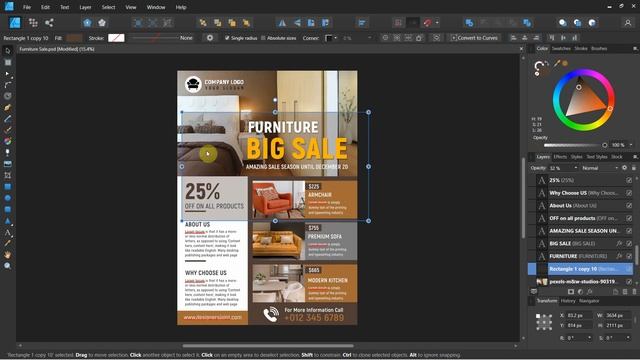640x360 pixels.
Task: Toggle visibility of 25% layer
Action: tap(629, 180)
